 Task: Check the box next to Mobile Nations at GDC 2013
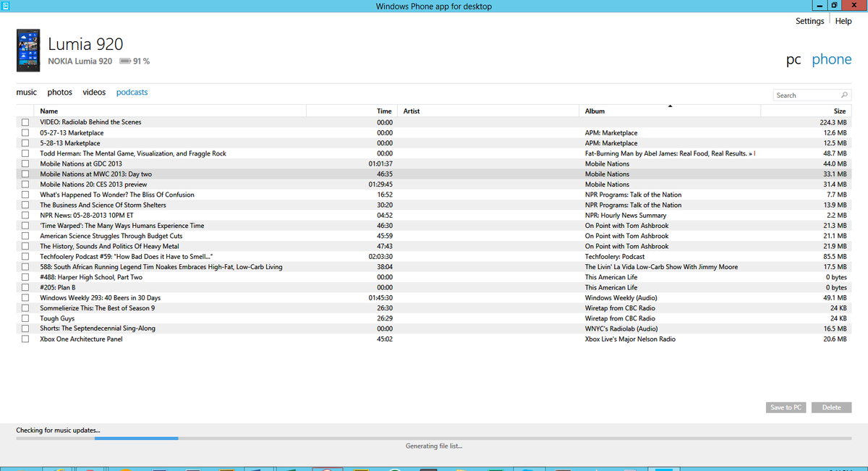[25, 164]
